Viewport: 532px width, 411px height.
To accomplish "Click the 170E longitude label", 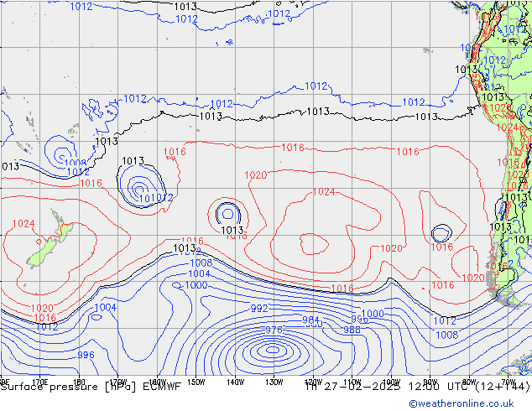I will coord(40,382).
